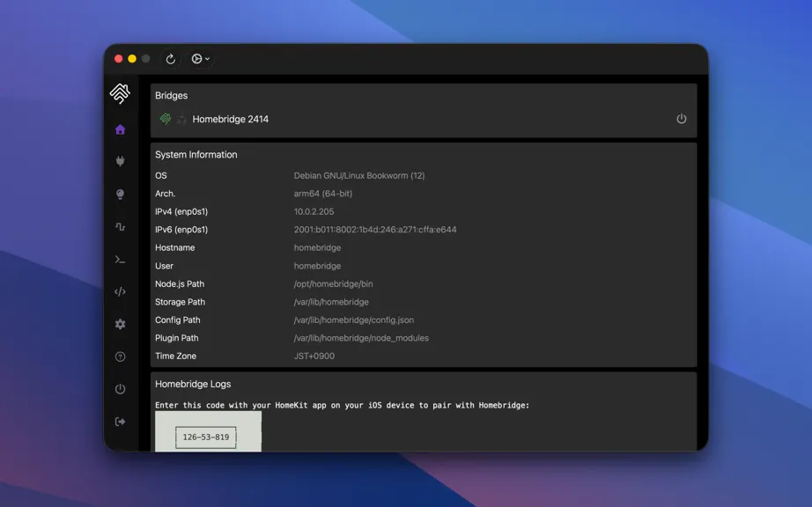Open the Home dashboard sidebar icon
Viewport: 812px width, 507px height.
click(x=120, y=129)
